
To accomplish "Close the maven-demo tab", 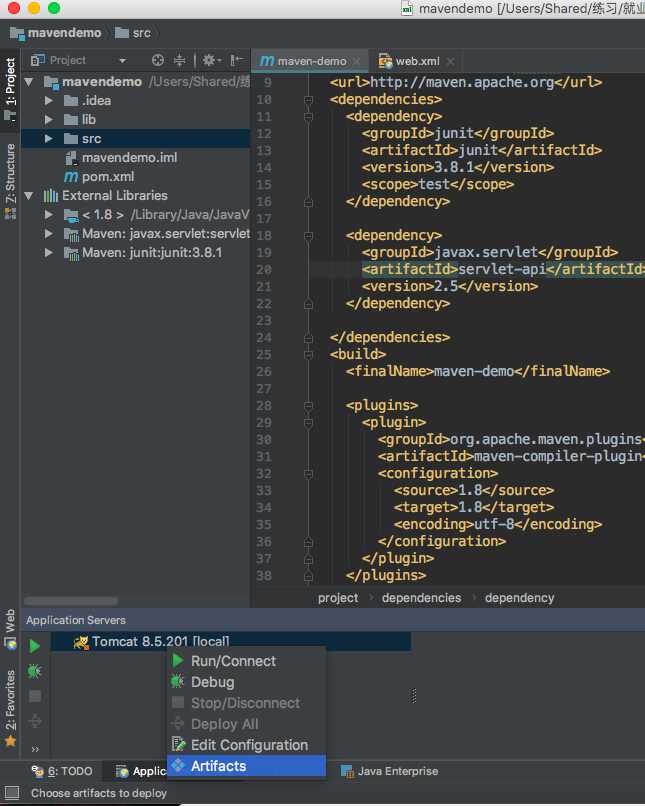I will click(357, 61).
